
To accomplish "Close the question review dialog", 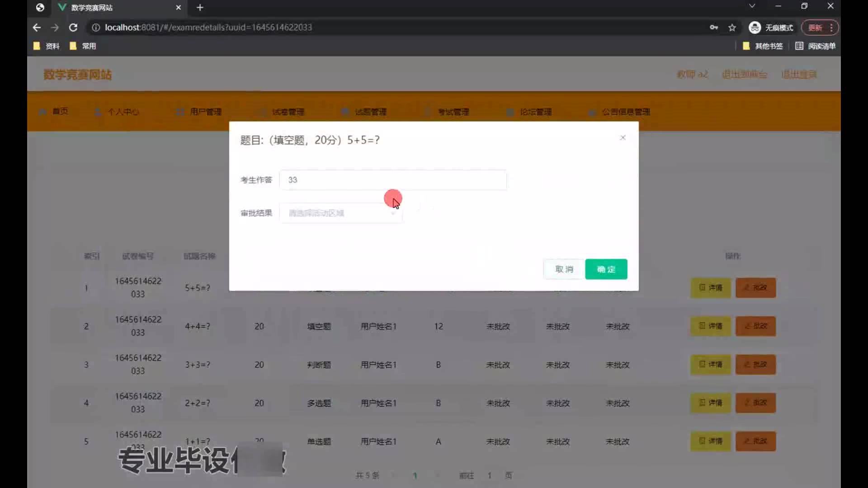I will pyautogui.click(x=623, y=137).
